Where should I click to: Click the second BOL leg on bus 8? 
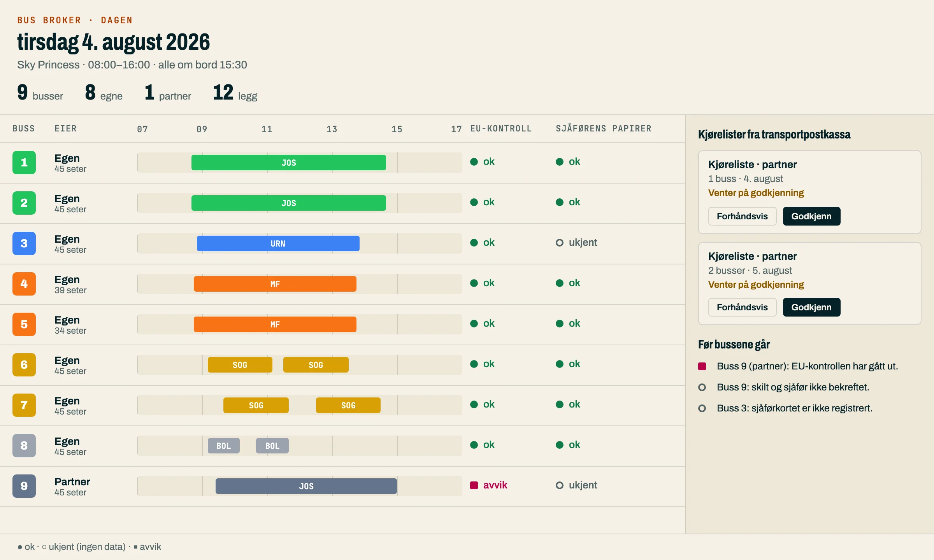(x=272, y=446)
